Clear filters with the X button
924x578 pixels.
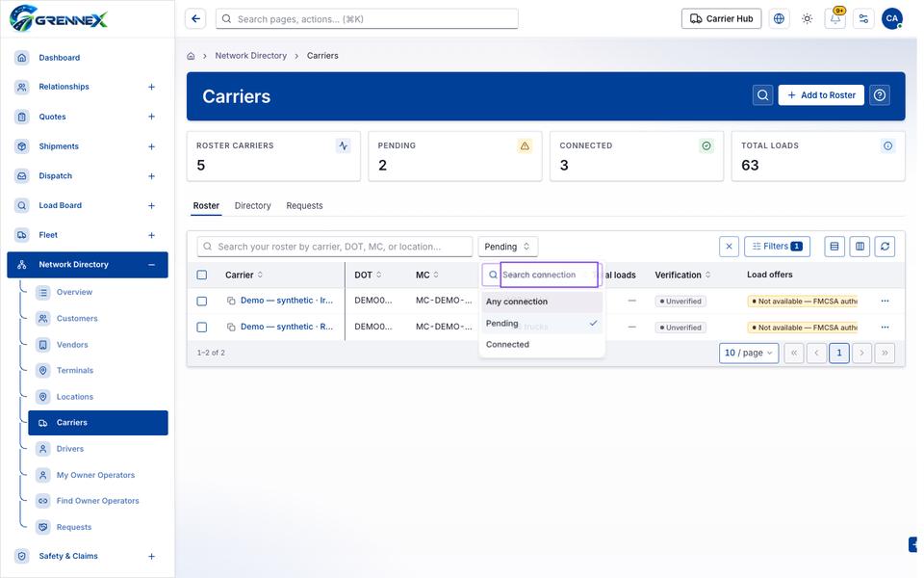[729, 247]
